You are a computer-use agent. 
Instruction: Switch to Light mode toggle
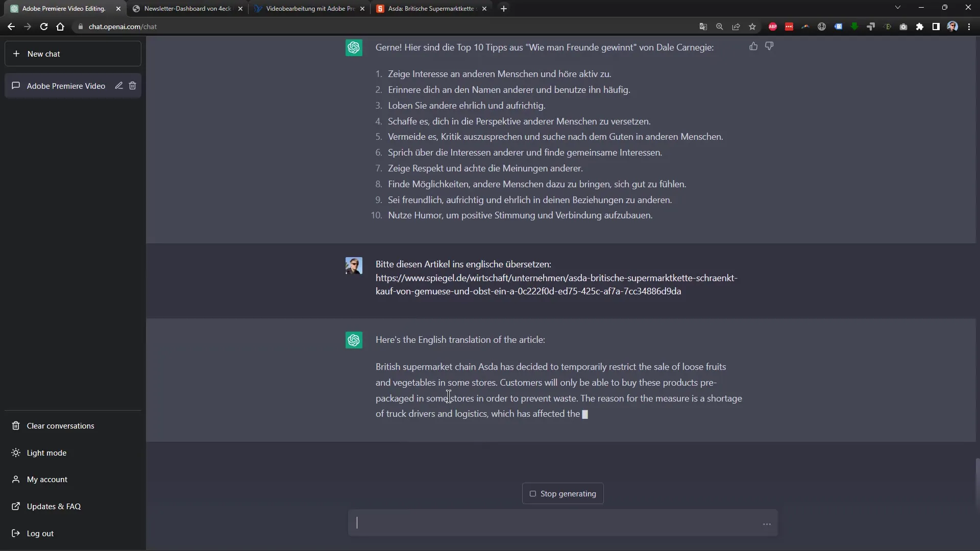[46, 452]
